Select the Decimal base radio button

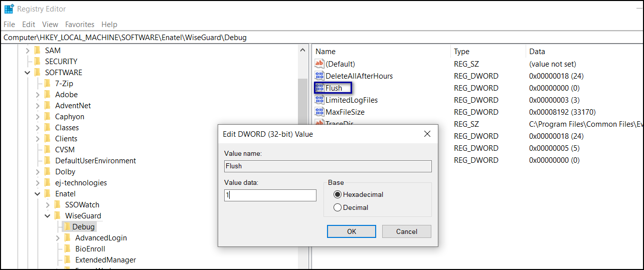click(338, 207)
